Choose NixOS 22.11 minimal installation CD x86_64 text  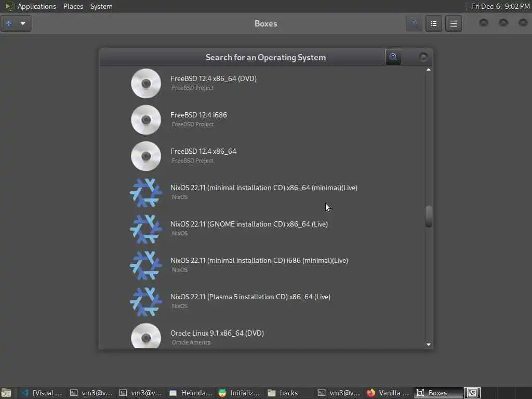coord(263,188)
